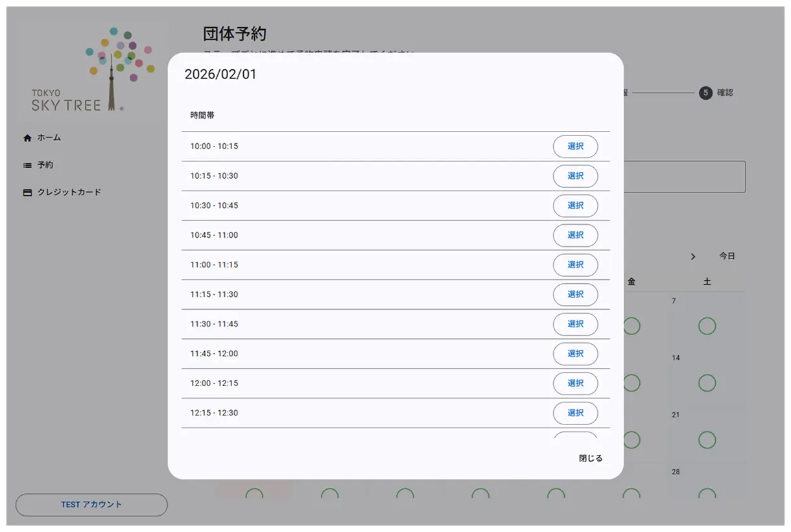Image resolution: width=791 pixels, height=532 pixels.
Task: Click the credit card icon beside クレジットカード
Action: pos(27,192)
